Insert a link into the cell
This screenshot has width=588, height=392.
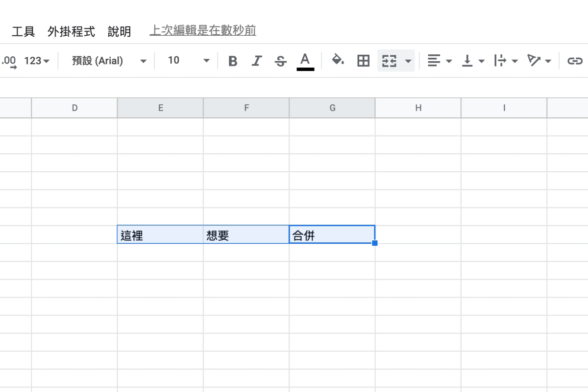[574, 61]
